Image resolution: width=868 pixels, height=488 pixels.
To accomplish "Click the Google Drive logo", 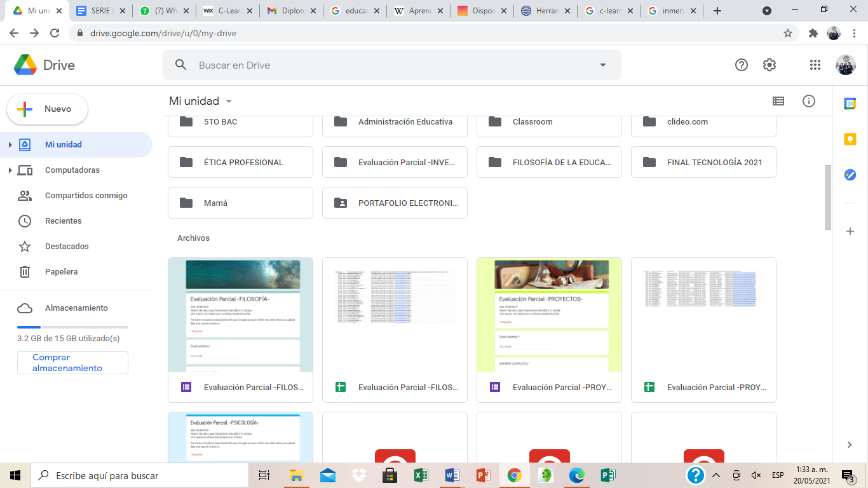I will [x=44, y=65].
